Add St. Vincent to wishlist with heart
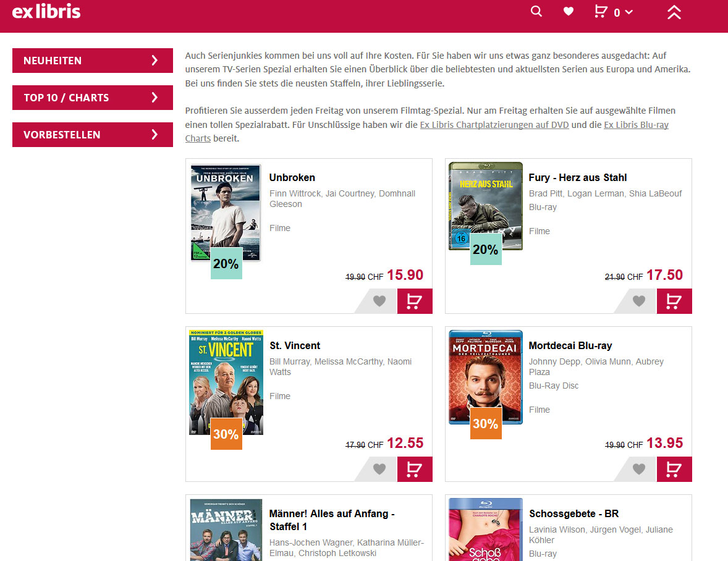 (379, 469)
